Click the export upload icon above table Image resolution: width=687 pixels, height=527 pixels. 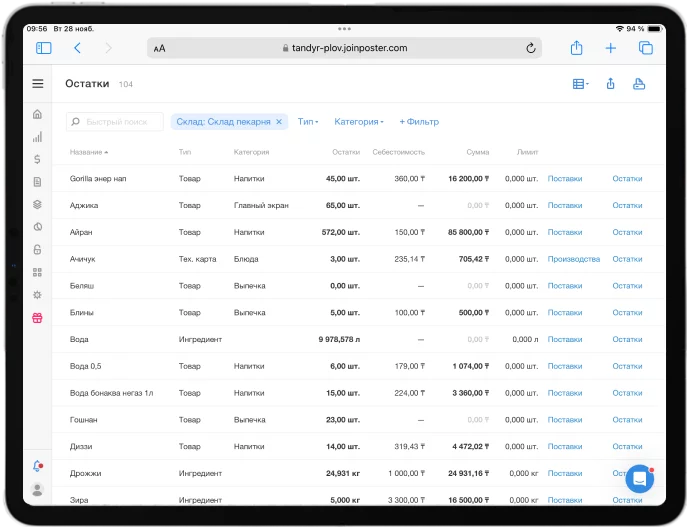click(x=610, y=84)
